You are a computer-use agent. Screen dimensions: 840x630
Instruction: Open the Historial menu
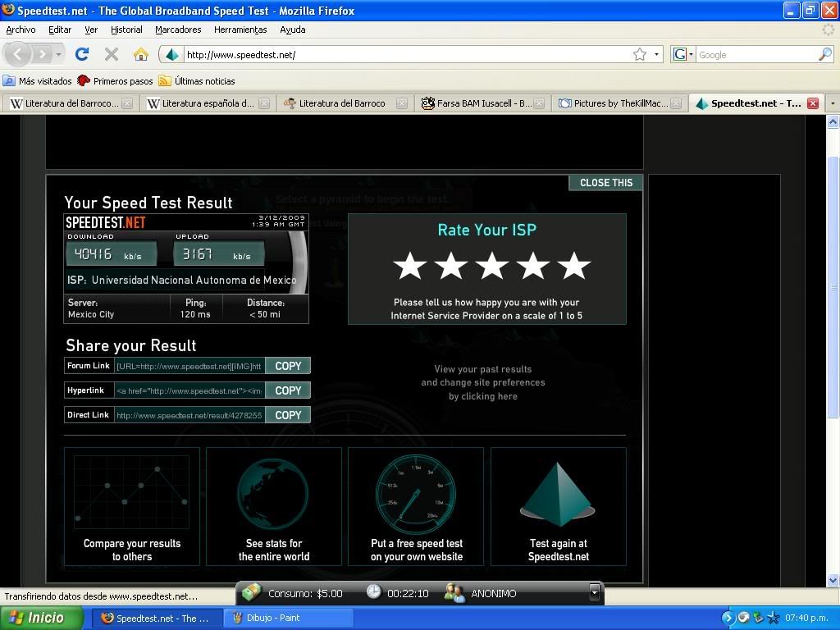[126, 30]
